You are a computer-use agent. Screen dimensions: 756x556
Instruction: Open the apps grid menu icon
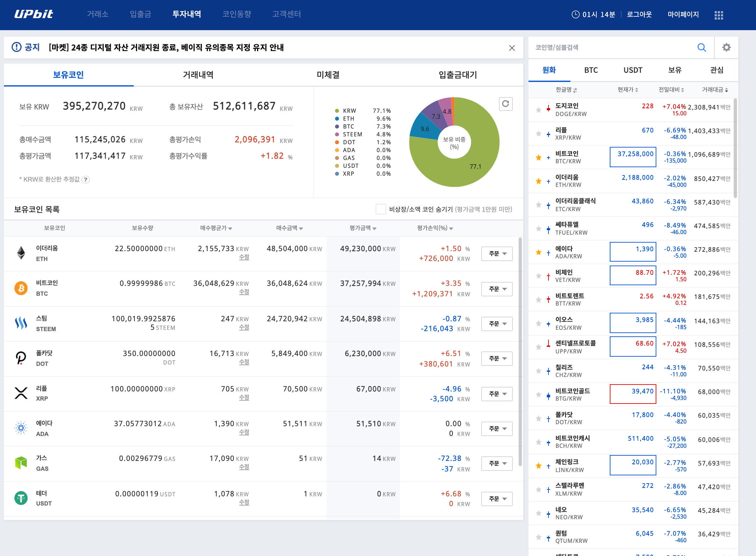(719, 15)
